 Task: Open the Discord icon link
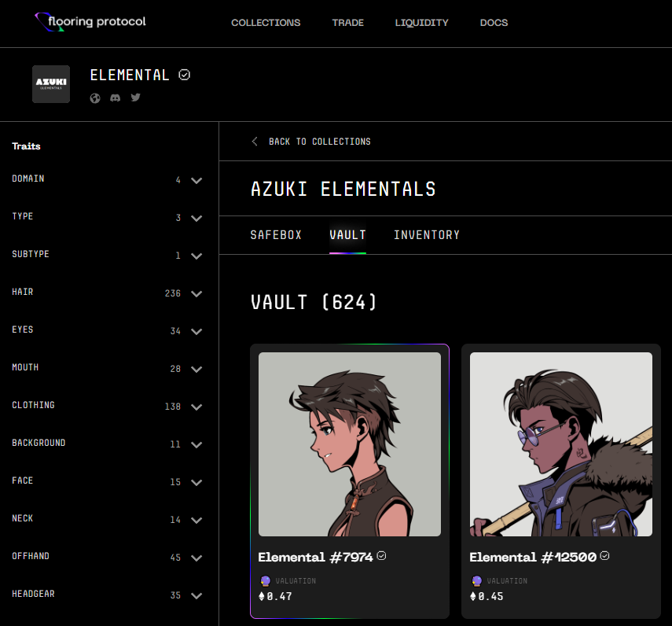(116, 98)
